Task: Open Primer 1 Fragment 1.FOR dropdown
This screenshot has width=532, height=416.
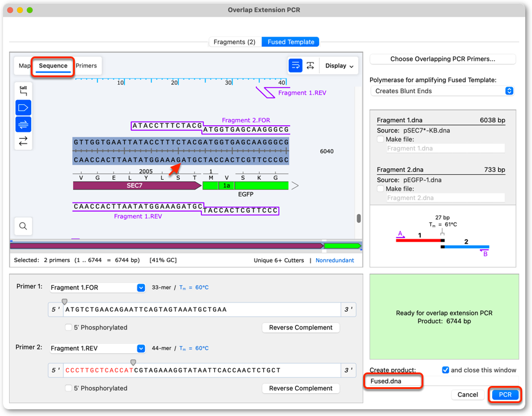Action: pyautogui.click(x=98, y=288)
